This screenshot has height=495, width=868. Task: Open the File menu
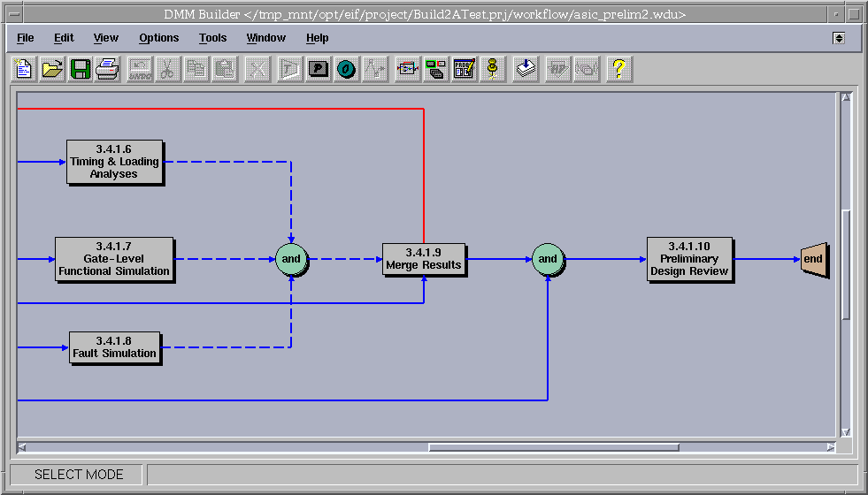26,38
